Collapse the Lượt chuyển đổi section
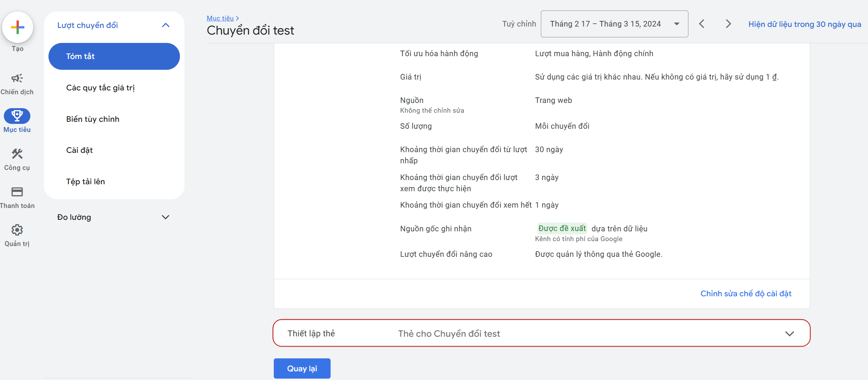This screenshot has height=380, width=868. point(166,25)
